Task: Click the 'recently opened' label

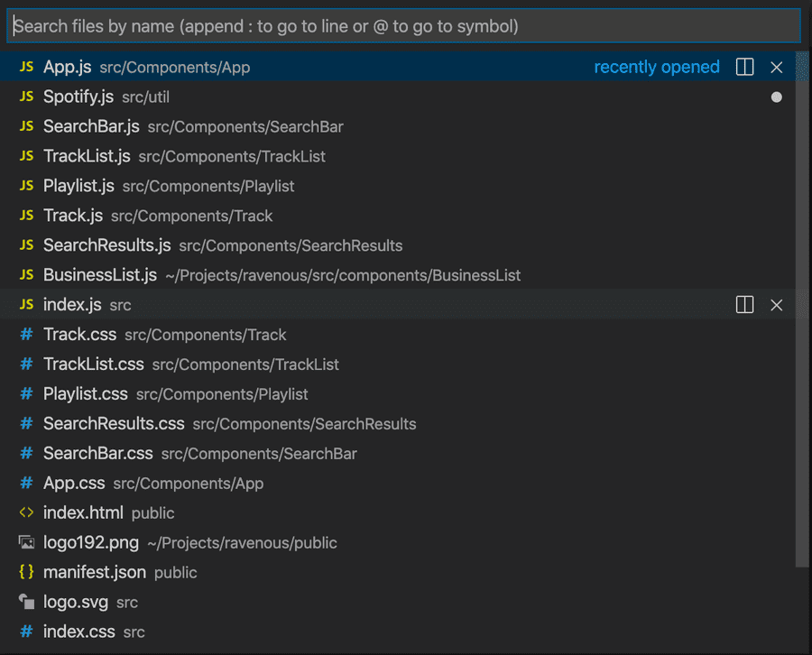Action: pos(657,67)
